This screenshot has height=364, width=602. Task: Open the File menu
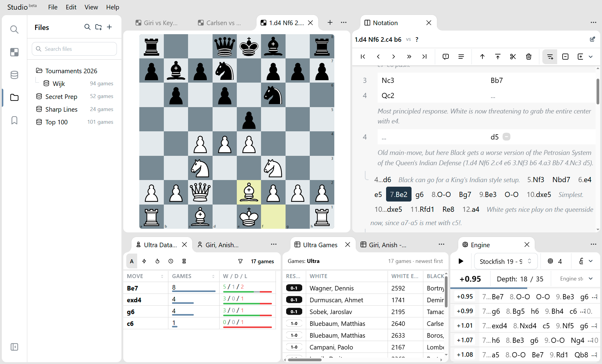(53, 7)
